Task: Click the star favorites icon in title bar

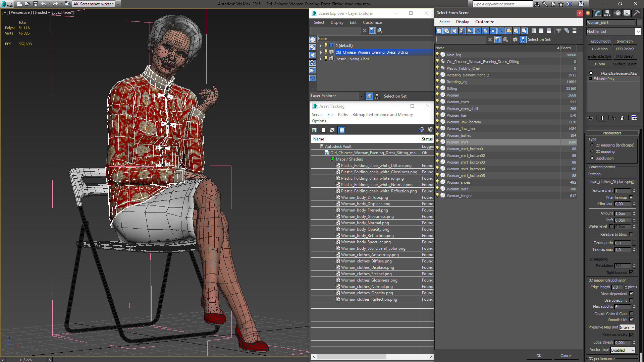Action: click(561, 4)
